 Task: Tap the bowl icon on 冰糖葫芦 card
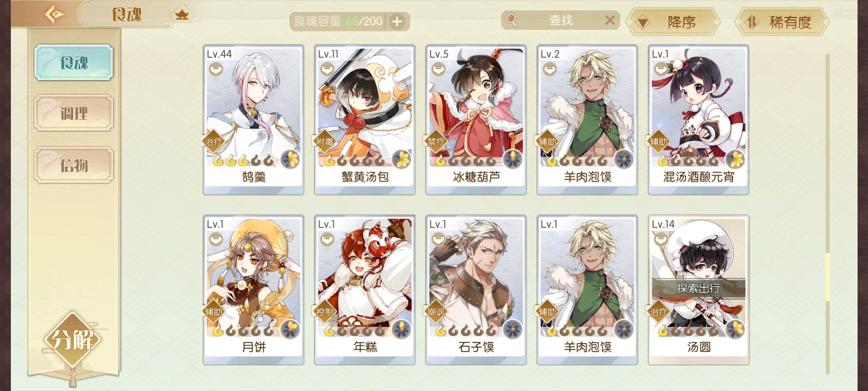coord(438,68)
